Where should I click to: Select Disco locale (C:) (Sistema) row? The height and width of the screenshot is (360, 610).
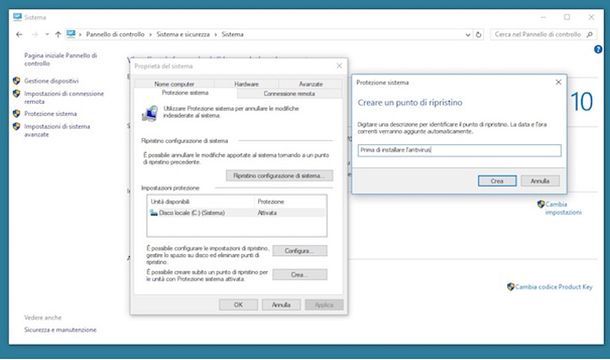[x=237, y=213]
